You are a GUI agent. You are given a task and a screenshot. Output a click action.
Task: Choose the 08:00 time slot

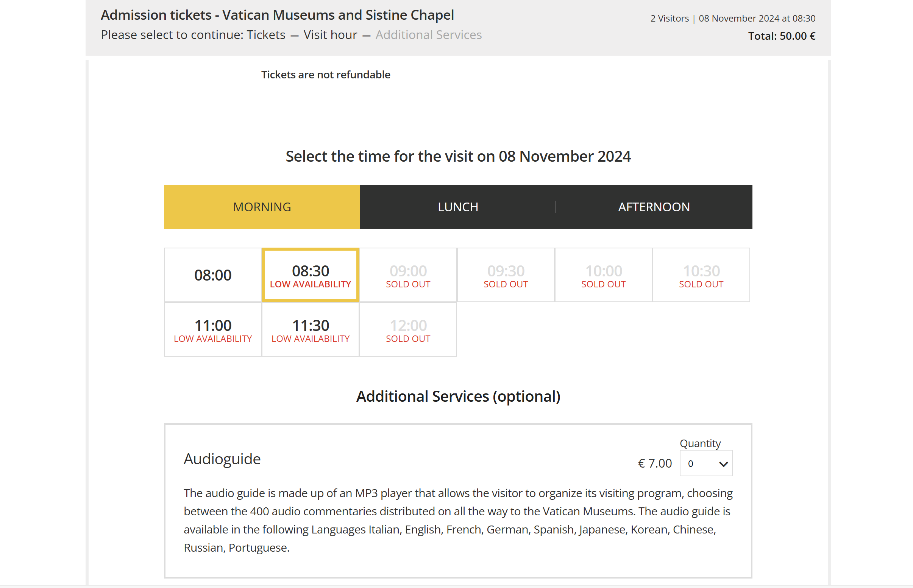[x=213, y=275]
